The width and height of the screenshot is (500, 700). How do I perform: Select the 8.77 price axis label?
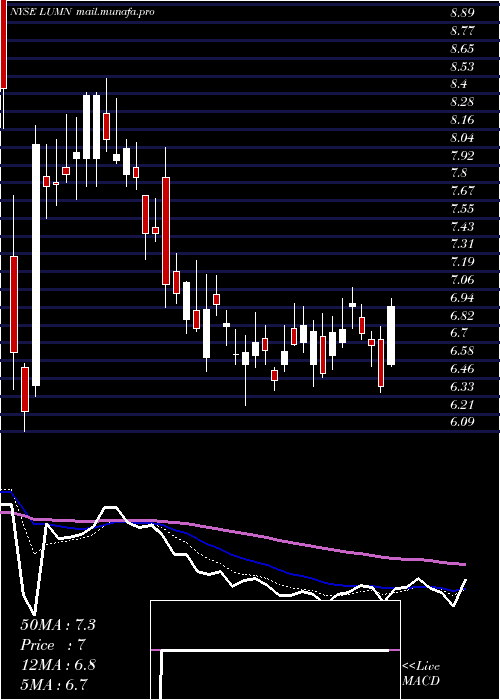pyautogui.click(x=462, y=31)
